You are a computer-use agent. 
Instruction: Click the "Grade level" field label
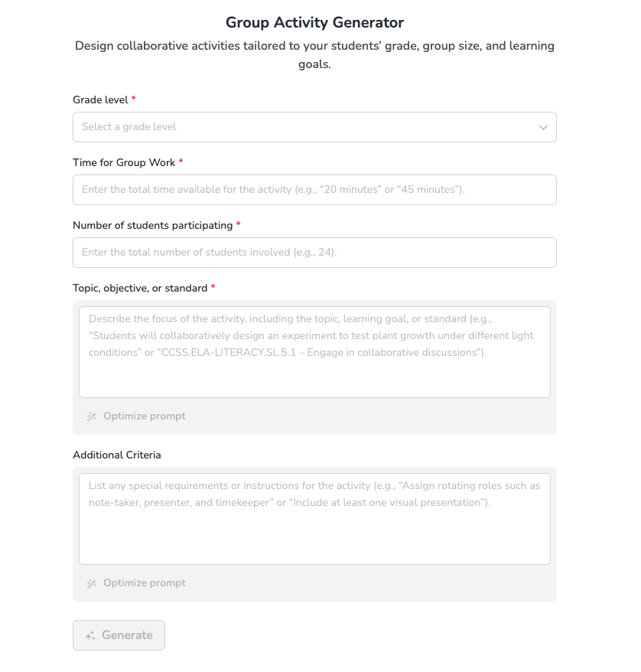pos(100,99)
